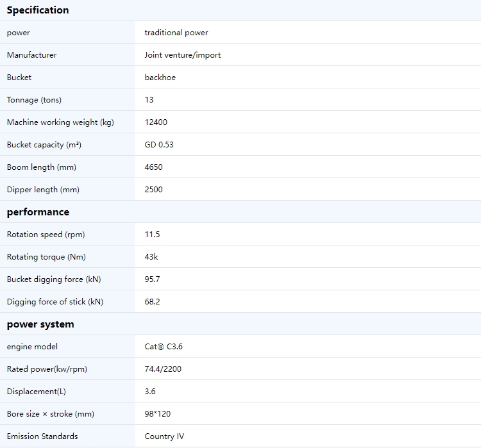481x448 pixels.
Task: Click the Tonnage (tons) label
Action: 34,100
